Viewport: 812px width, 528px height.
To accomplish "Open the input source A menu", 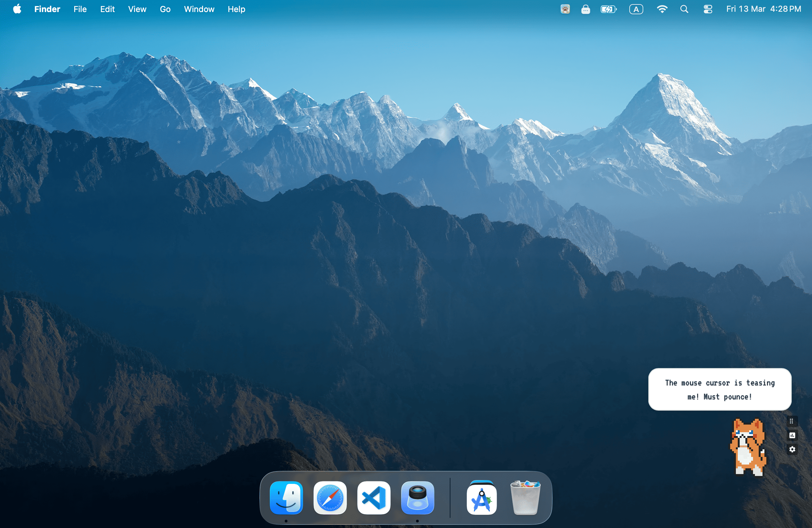I will [x=636, y=9].
